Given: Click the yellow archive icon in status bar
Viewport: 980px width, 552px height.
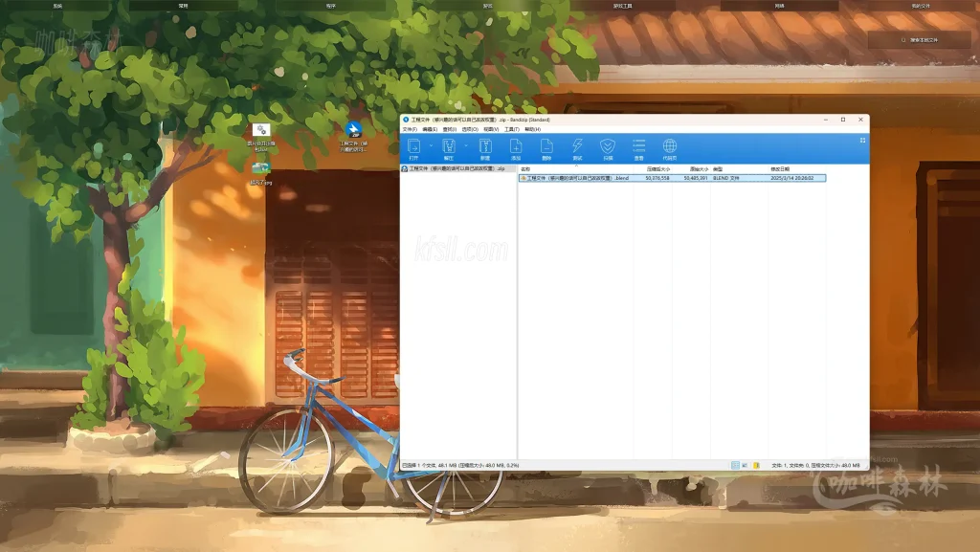Looking at the screenshot, I should tap(756, 465).
